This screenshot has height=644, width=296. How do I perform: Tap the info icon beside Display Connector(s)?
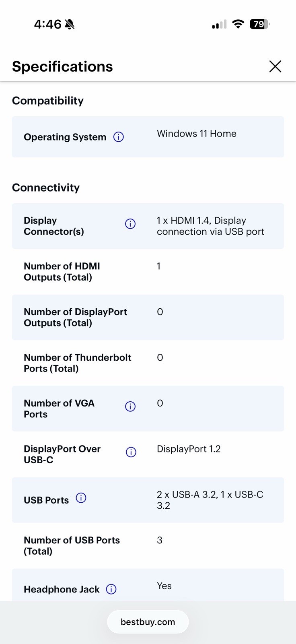[130, 224]
